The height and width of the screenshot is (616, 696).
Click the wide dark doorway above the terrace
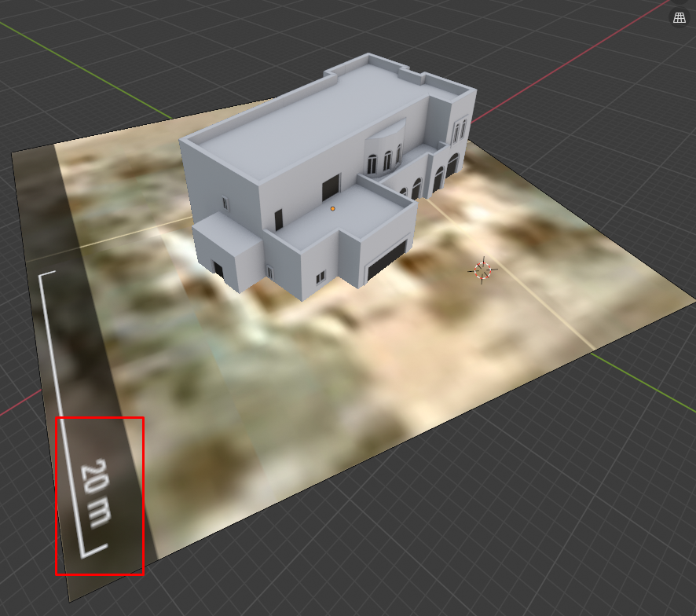[330, 188]
